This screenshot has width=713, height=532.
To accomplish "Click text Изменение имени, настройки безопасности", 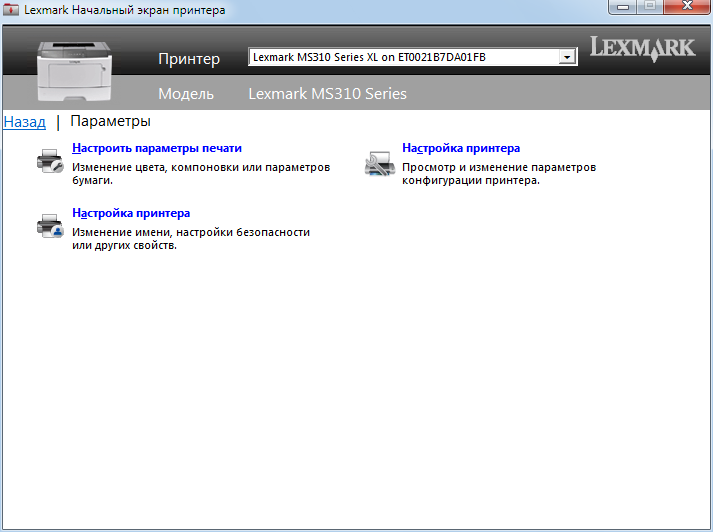I will pyautogui.click(x=191, y=232).
